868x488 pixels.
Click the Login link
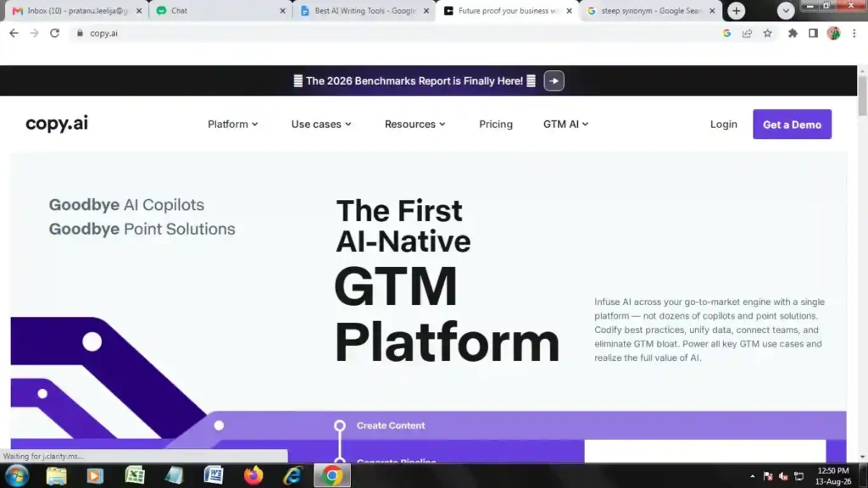tap(724, 124)
